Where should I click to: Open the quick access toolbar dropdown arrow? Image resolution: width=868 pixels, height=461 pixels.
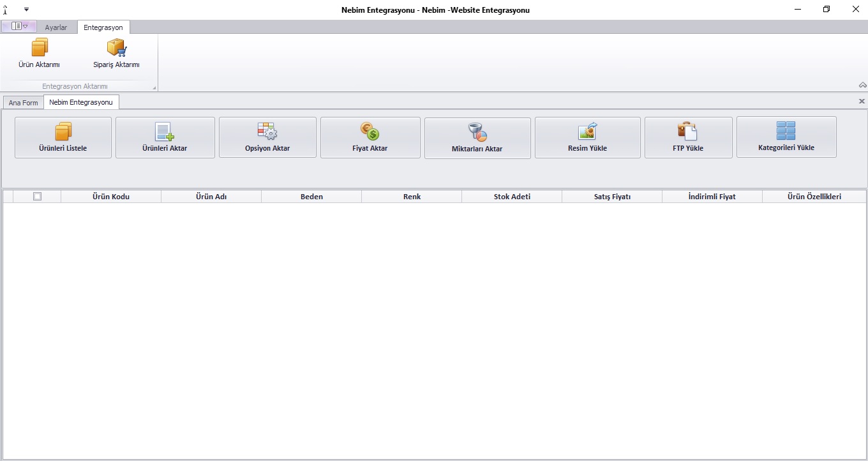[27, 10]
